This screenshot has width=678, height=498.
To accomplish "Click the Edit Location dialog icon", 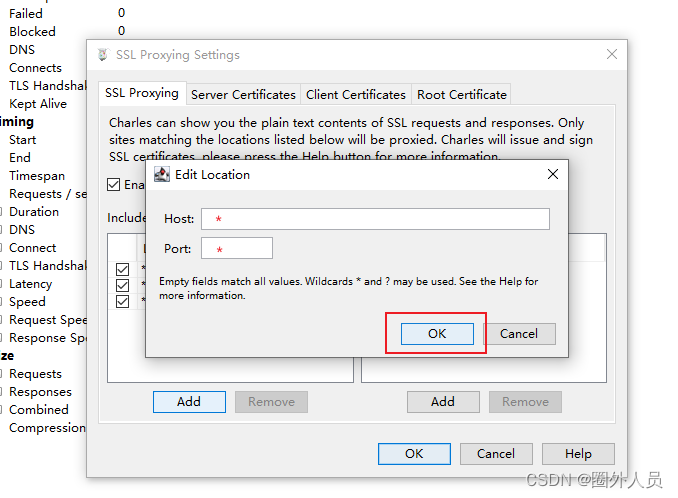I will [162, 175].
